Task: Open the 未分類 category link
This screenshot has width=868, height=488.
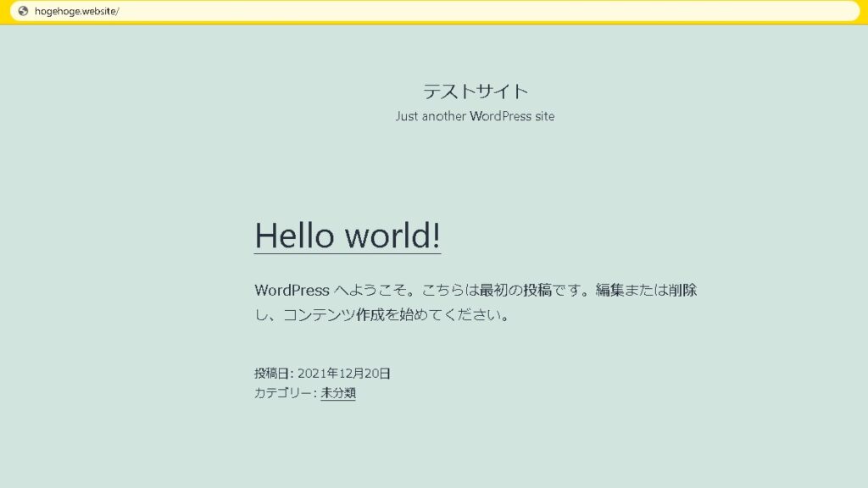Action: tap(338, 393)
